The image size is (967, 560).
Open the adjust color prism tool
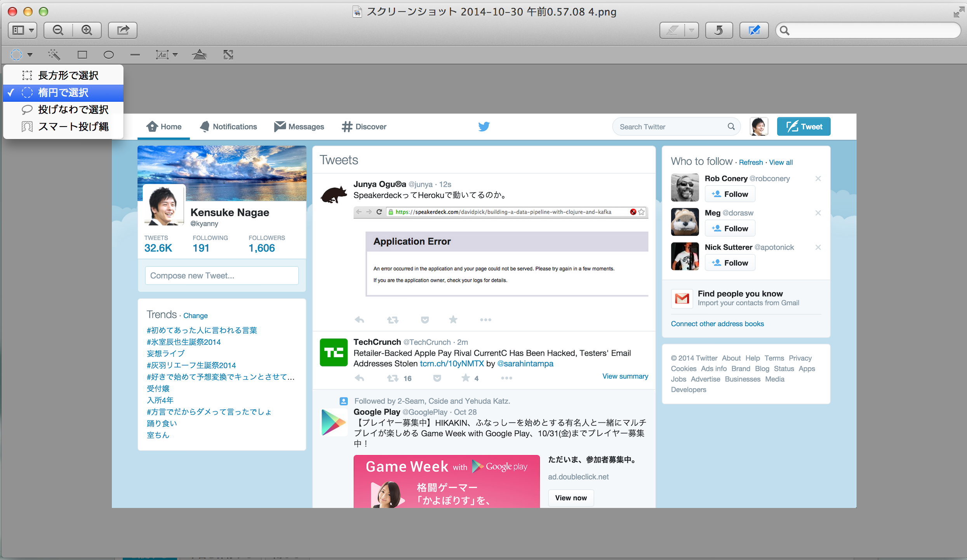coord(199,55)
